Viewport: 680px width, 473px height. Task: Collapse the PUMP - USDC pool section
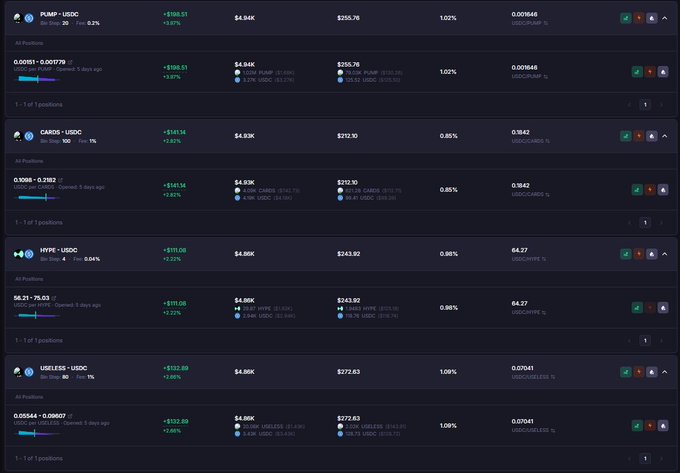(x=665, y=18)
